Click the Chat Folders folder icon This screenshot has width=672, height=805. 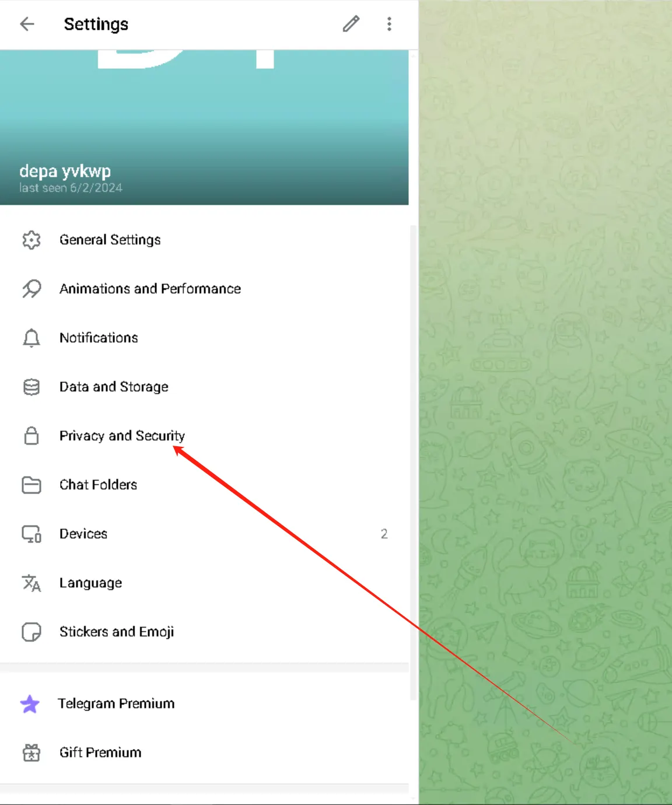coord(32,485)
